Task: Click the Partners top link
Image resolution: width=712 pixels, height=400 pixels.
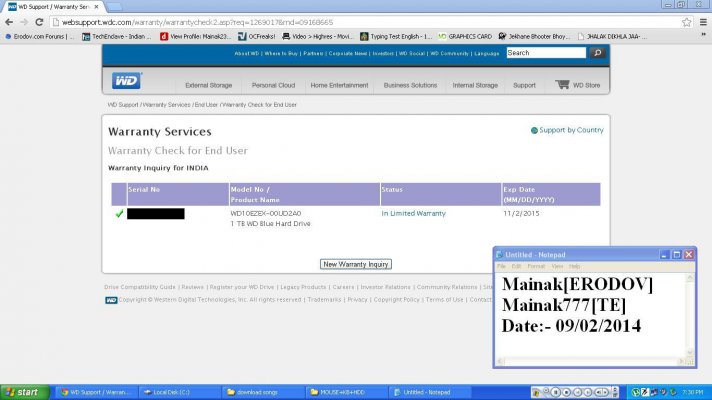Action: click(x=313, y=54)
